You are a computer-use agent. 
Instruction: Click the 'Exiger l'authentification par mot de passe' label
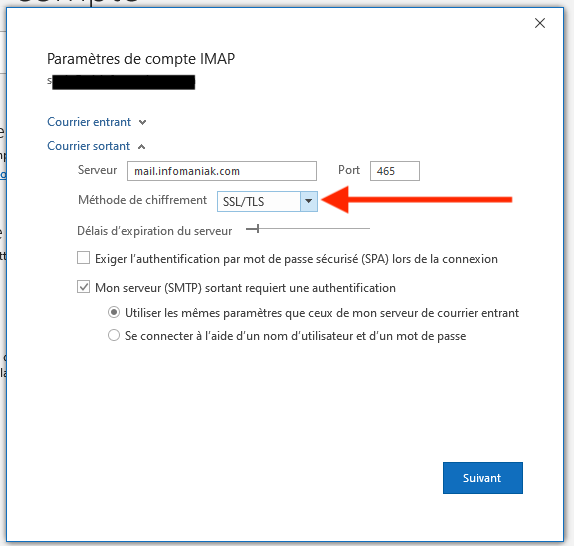pos(296,259)
